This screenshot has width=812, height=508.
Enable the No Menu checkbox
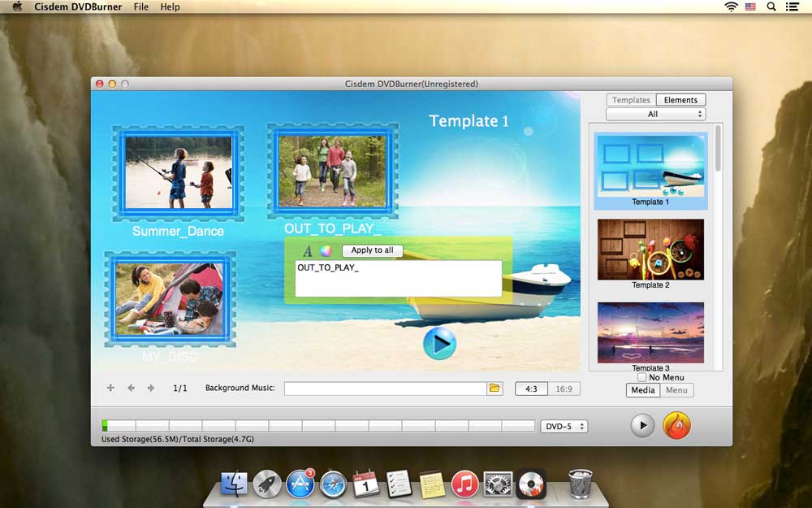642,378
